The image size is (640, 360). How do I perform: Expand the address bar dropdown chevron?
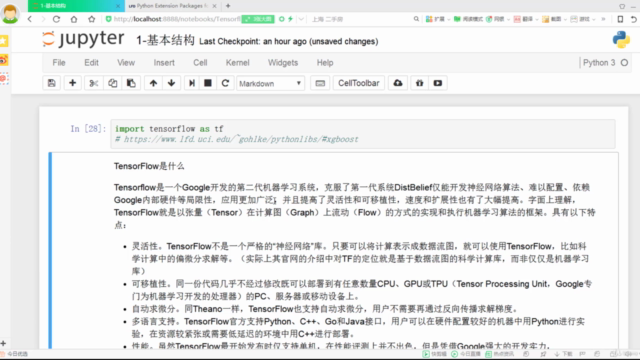coord(301,19)
